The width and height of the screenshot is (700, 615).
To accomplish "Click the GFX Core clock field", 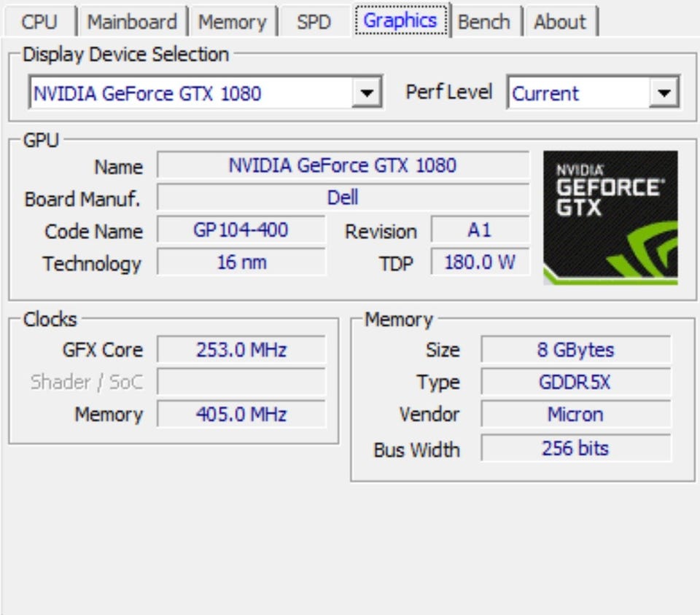I will tap(241, 350).
